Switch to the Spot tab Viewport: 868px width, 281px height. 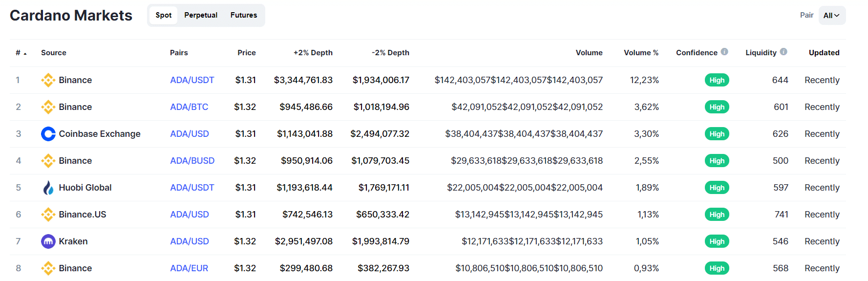(163, 15)
